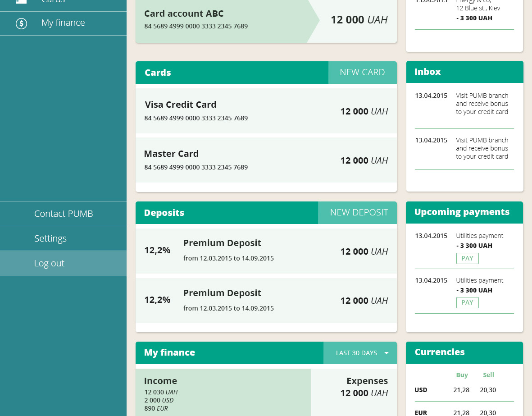The width and height of the screenshot is (532, 416).
Task: Click the NEW CARD button
Action: (x=362, y=73)
